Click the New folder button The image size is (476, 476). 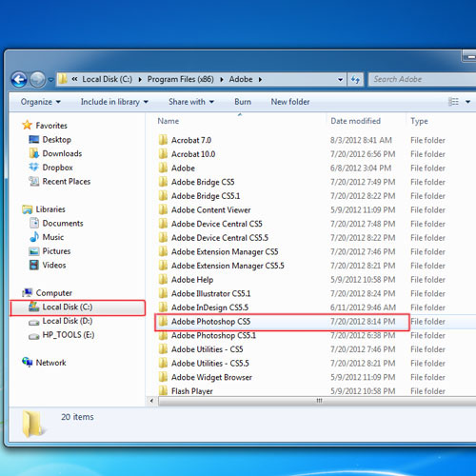pyautogui.click(x=290, y=102)
